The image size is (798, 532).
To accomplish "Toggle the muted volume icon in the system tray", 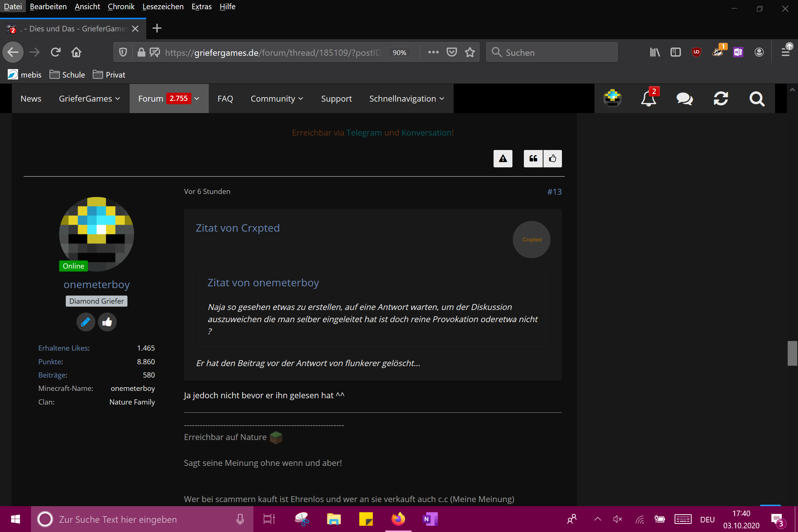I will click(618, 519).
